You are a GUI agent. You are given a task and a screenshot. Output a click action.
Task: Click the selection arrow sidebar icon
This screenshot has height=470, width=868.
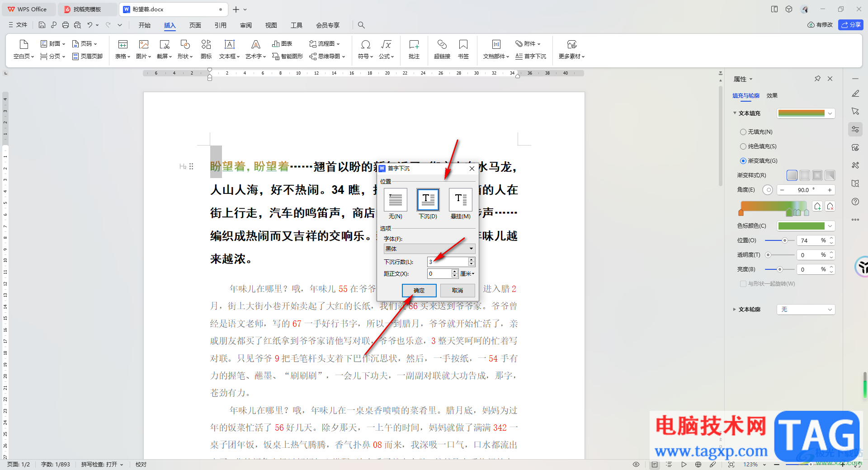[x=855, y=111]
